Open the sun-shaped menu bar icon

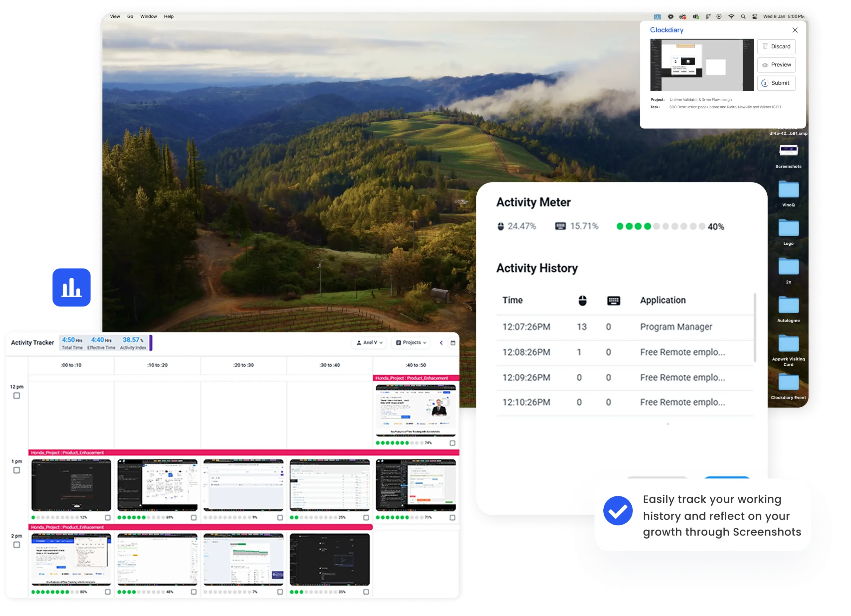click(670, 17)
